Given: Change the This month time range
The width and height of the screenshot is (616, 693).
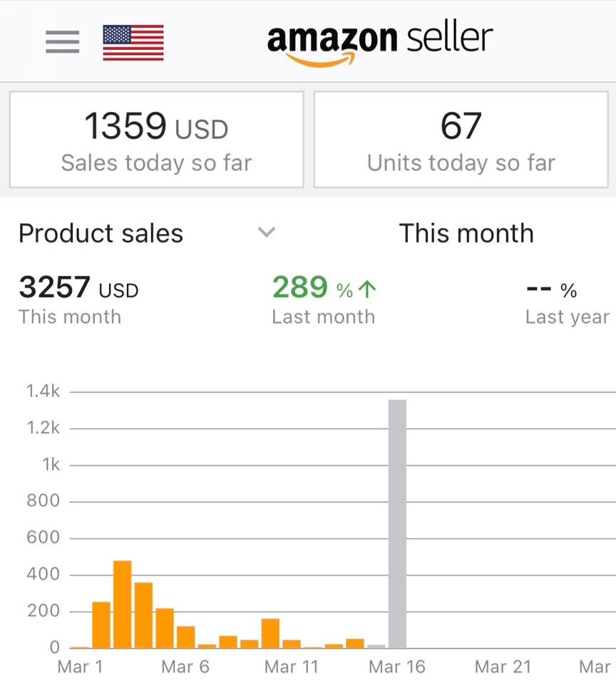Looking at the screenshot, I should point(466,233).
